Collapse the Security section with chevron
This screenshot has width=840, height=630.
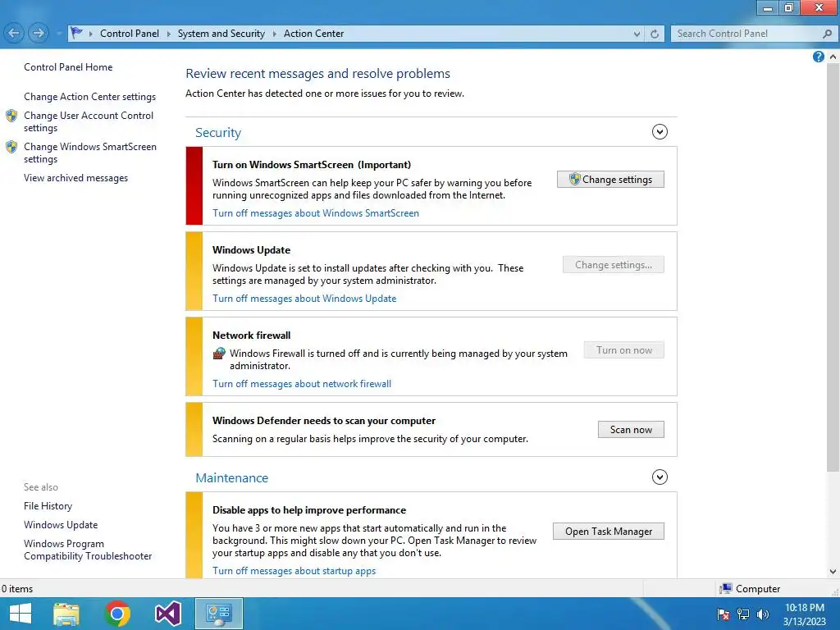click(x=660, y=132)
